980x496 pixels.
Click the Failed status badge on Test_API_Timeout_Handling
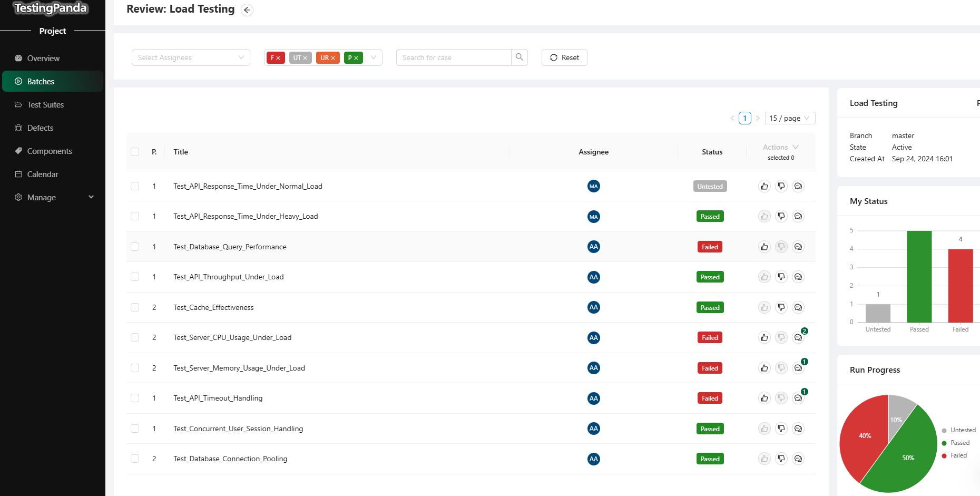pyautogui.click(x=710, y=398)
